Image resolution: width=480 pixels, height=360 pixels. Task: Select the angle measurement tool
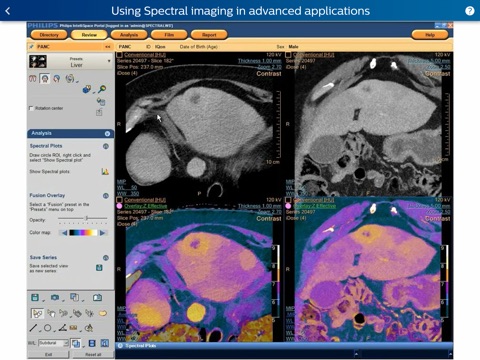pos(62,328)
